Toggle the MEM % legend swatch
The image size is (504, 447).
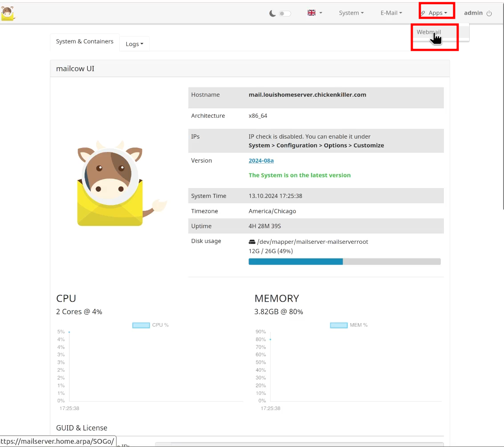point(339,325)
